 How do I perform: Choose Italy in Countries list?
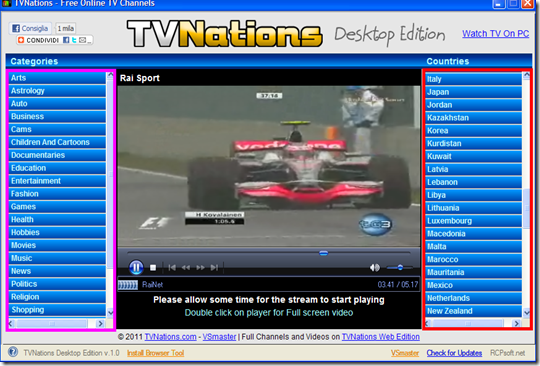(x=474, y=79)
